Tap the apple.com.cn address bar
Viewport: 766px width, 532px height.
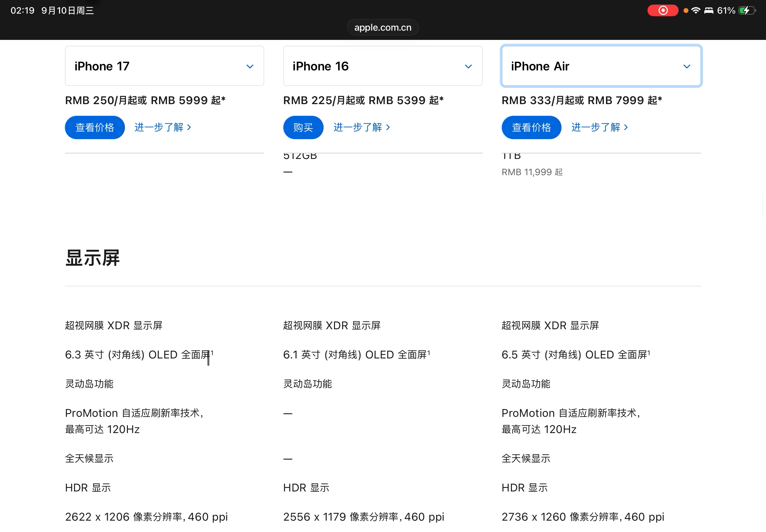point(383,27)
